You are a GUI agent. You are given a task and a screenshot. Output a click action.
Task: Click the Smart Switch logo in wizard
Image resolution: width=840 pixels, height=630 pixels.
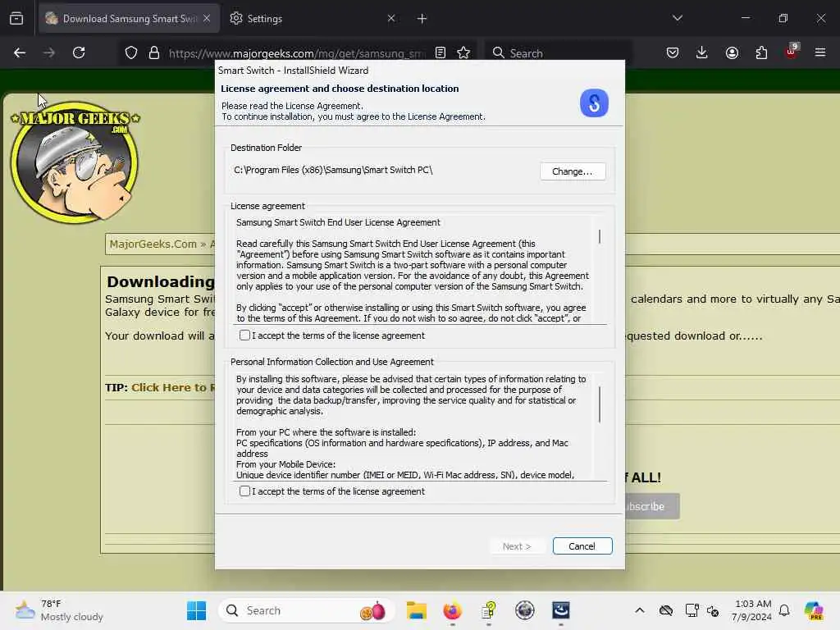coord(594,103)
